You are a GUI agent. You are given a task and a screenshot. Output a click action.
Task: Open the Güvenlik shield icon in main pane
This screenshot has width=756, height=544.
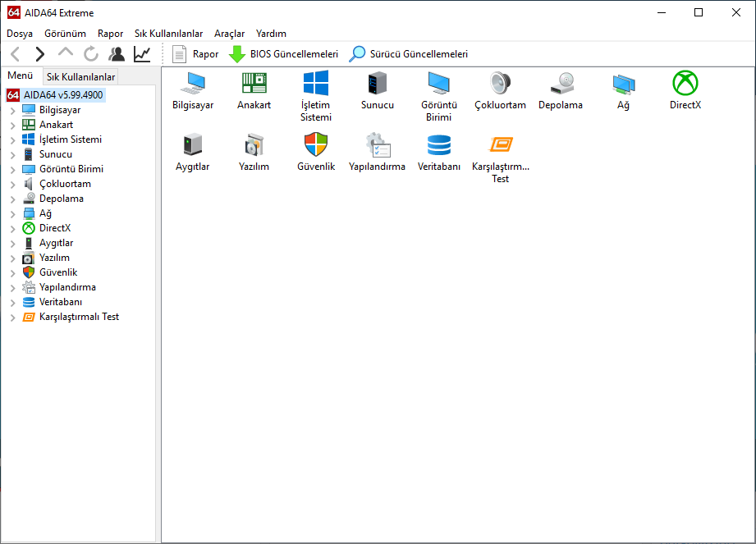click(316, 144)
